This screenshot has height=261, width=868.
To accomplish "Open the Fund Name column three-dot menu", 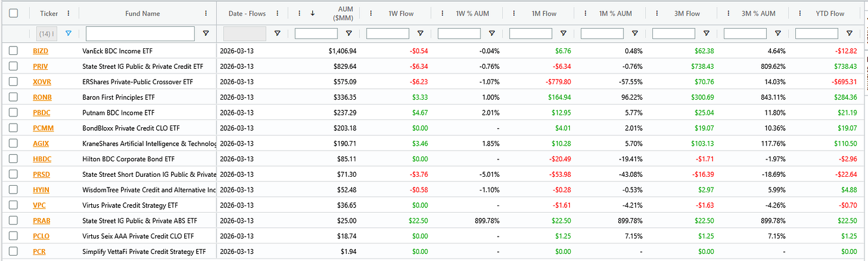I will (206, 13).
